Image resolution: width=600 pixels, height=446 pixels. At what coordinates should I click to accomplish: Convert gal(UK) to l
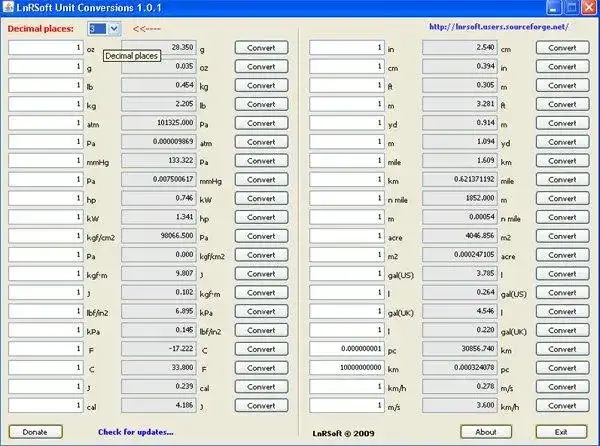[562, 311]
